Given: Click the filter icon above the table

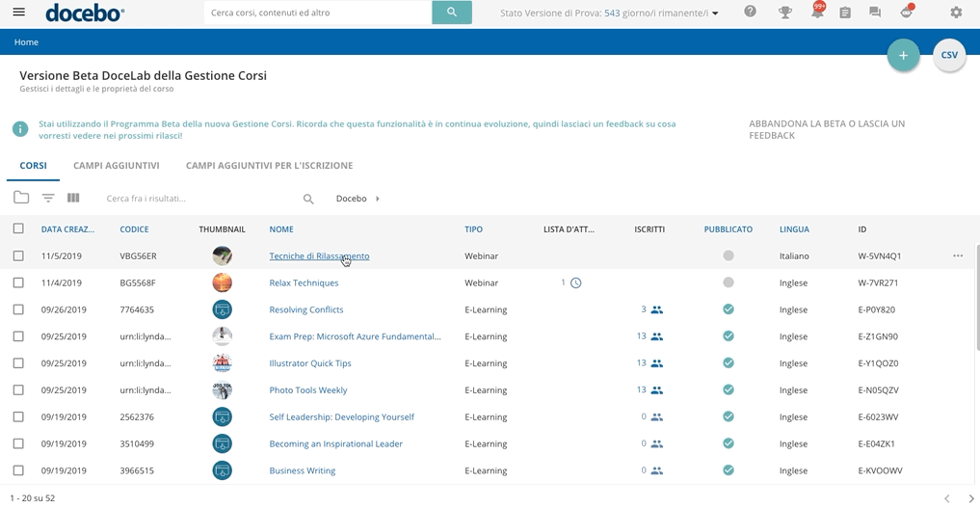Looking at the screenshot, I should [48, 199].
